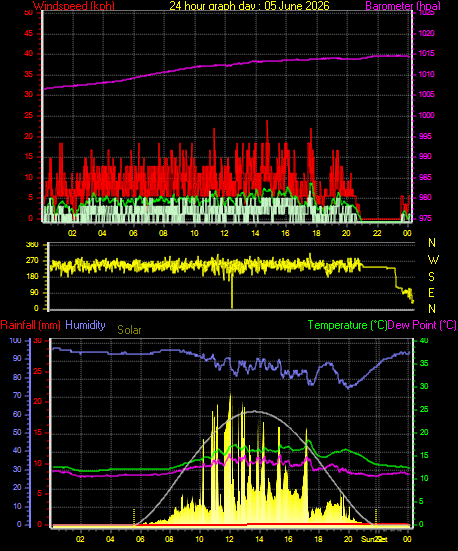Click the 'Rainfall (mm)' legend label

(x=31, y=325)
